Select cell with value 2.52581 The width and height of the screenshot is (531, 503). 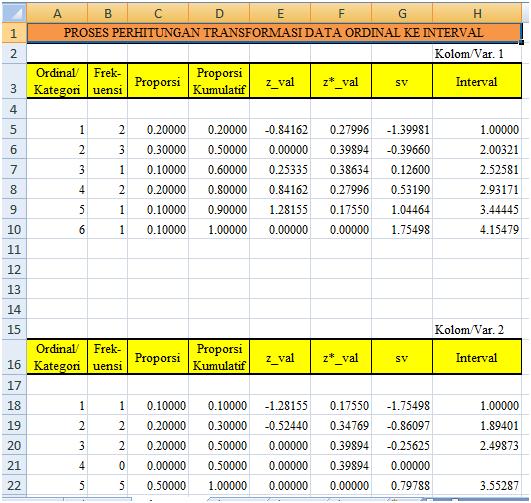pyautogui.click(x=477, y=169)
